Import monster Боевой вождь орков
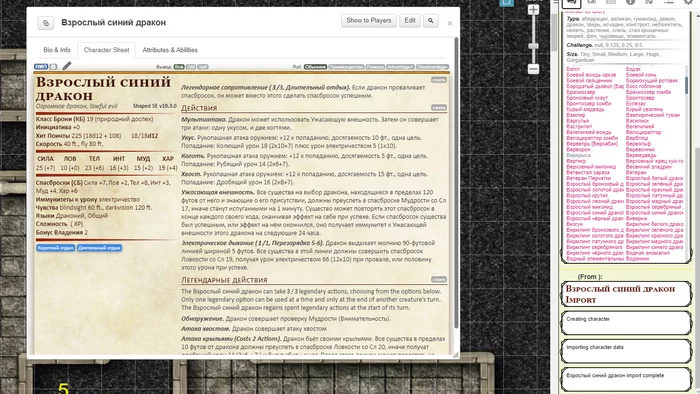The image size is (700, 394). click(x=591, y=75)
